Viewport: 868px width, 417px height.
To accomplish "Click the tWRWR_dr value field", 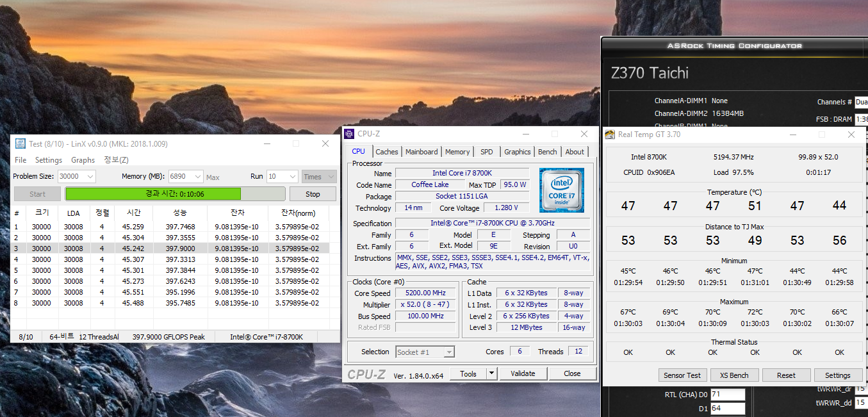I will click(x=861, y=389).
